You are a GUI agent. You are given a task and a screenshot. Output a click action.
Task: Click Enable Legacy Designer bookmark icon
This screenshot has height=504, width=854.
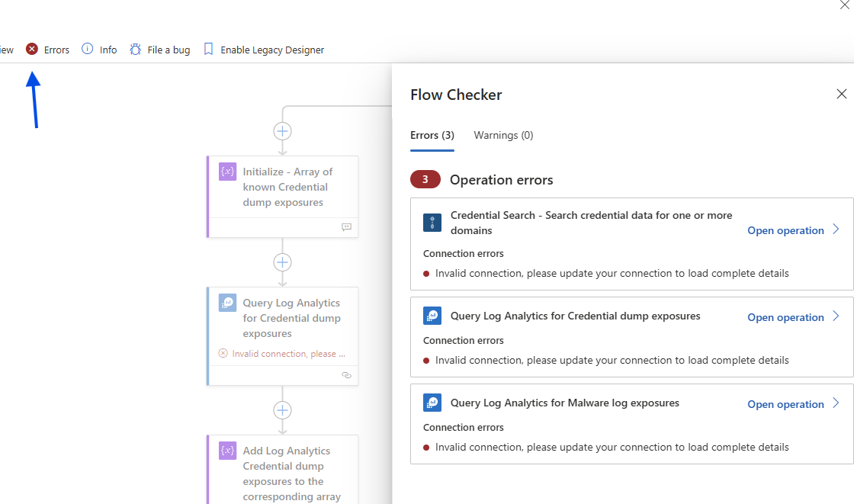coord(208,50)
